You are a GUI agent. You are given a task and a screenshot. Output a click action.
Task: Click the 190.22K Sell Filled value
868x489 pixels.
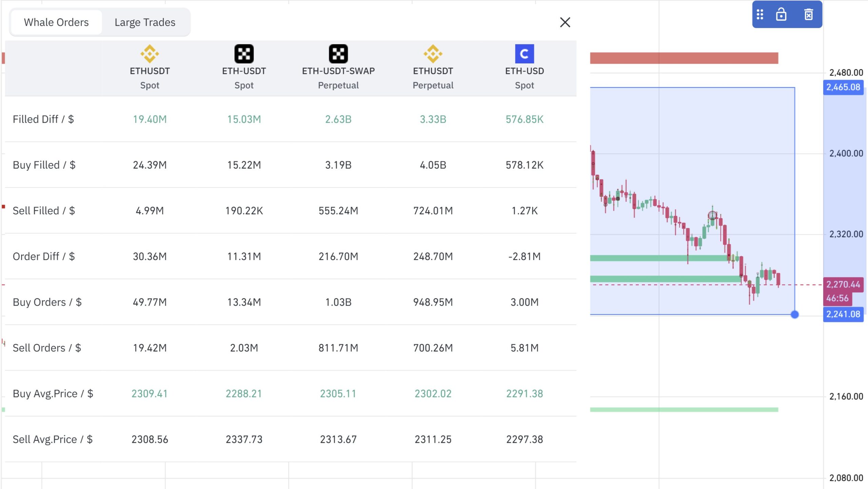(x=244, y=211)
